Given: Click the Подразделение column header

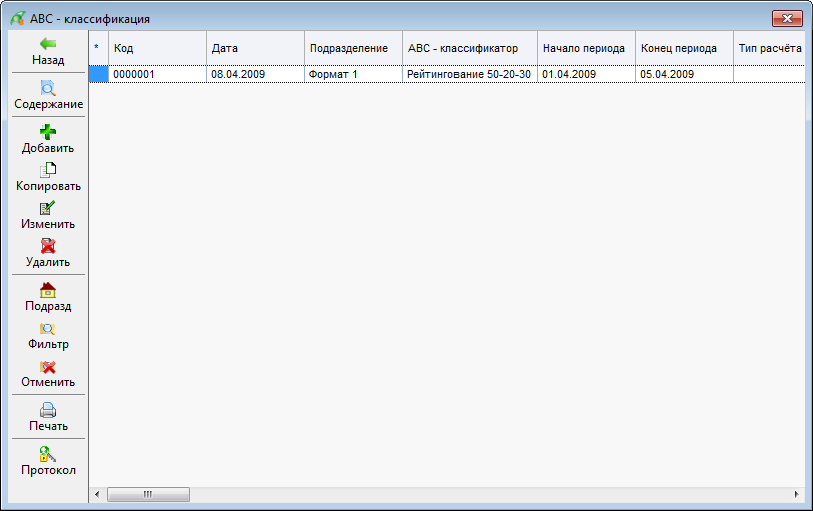Looking at the screenshot, I should coord(353,48).
